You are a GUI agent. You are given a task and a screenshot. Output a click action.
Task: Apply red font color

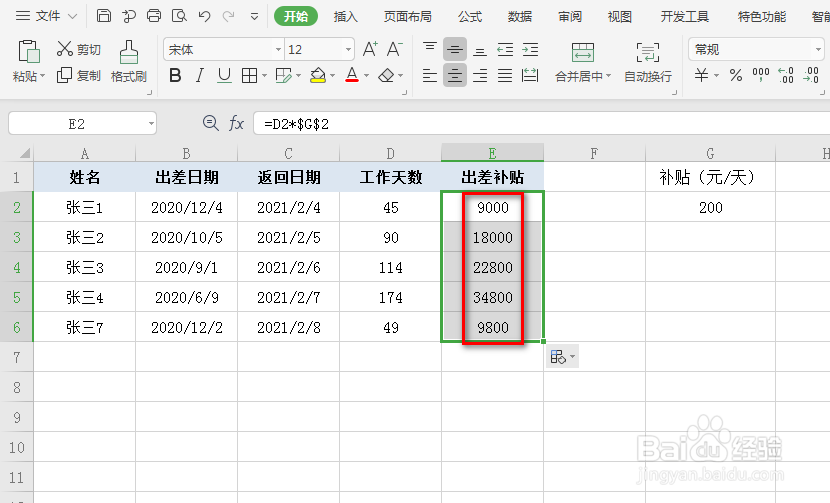click(x=352, y=75)
